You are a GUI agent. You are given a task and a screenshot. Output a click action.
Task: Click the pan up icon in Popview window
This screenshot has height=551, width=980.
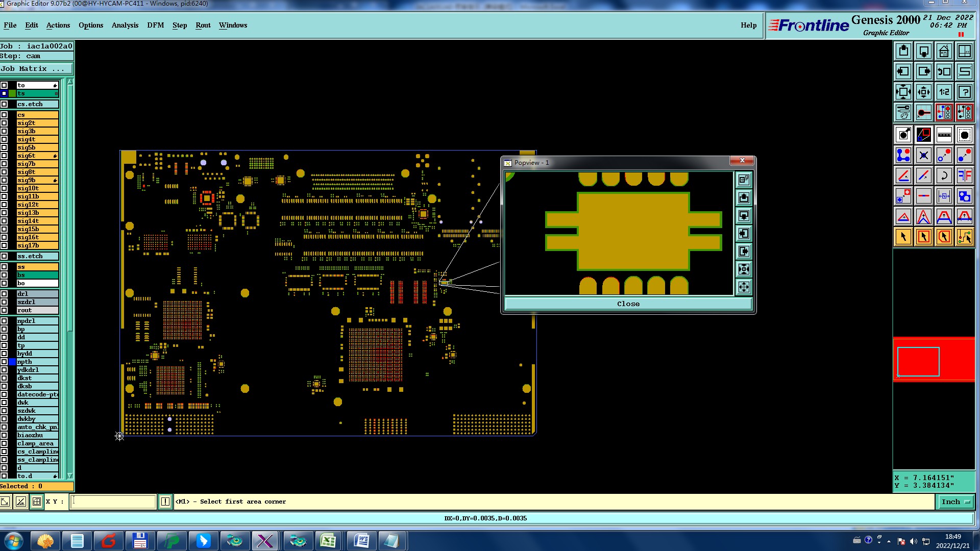(744, 197)
